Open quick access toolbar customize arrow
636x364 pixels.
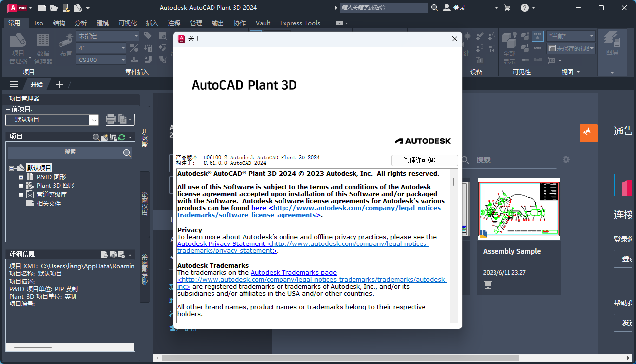click(88, 8)
